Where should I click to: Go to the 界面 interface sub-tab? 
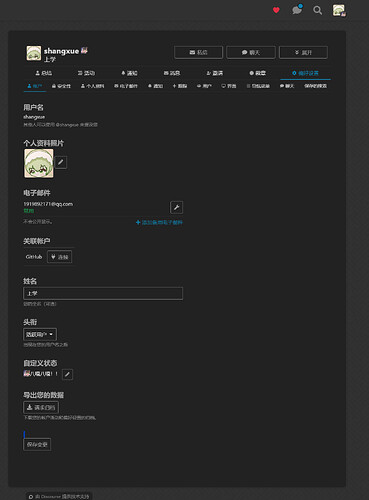coord(229,86)
